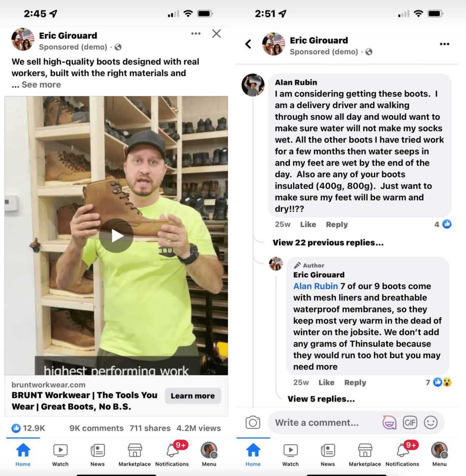The height and width of the screenshot is (476, 466).
Task: Open the GIF picker in the comment box
Action: click(x=410, y=422)
